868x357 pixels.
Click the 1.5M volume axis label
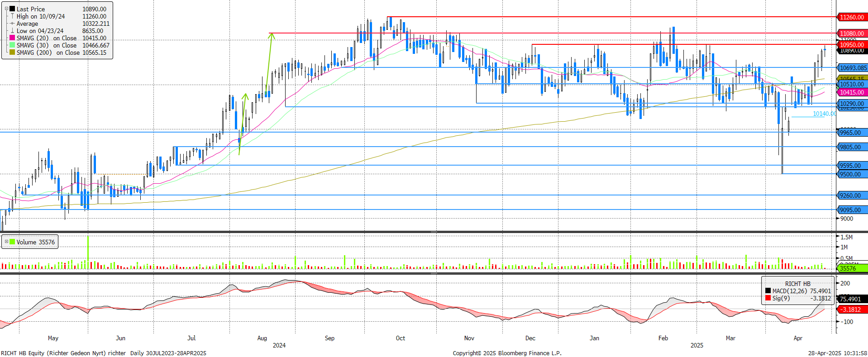846,237
